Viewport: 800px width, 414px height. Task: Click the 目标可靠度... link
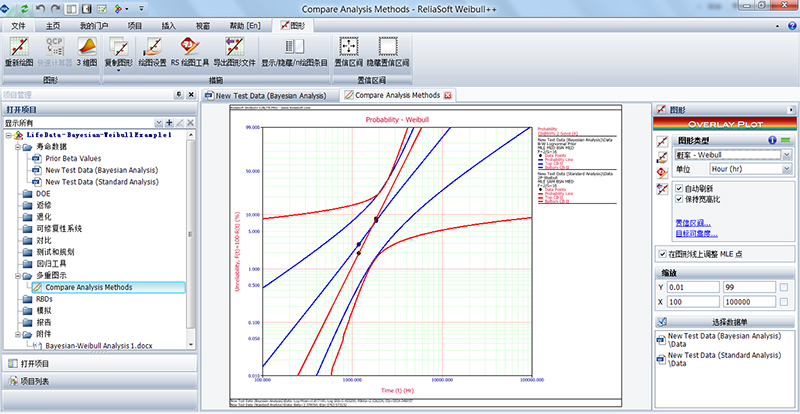[x=696, y=234]
